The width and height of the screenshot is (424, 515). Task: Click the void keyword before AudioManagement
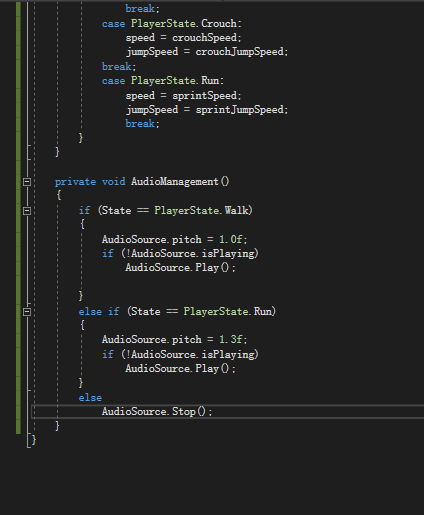(114, 182)
